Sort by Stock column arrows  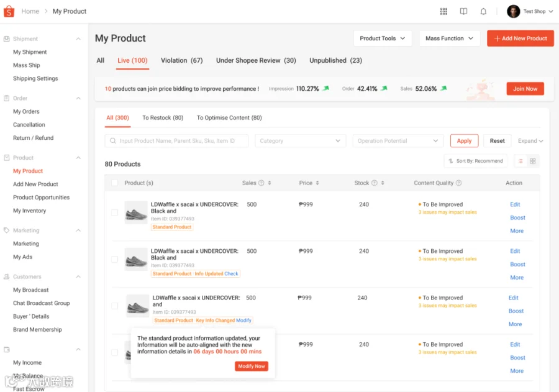[383, 183]
